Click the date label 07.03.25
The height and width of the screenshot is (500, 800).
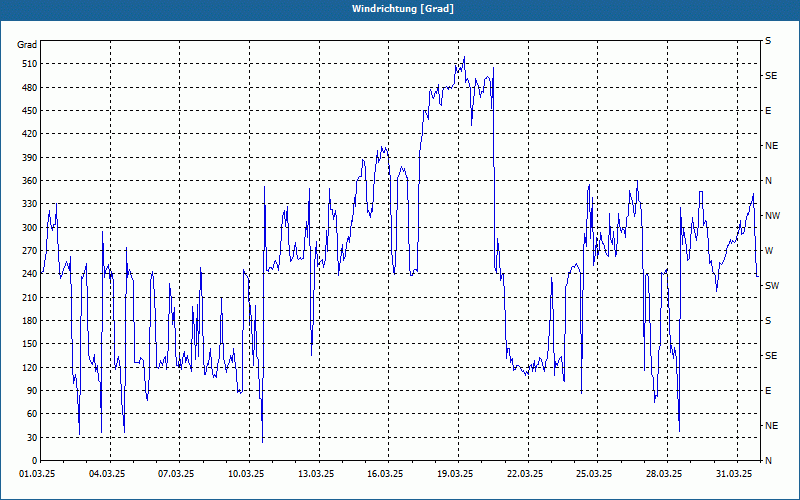pos(176,474)
